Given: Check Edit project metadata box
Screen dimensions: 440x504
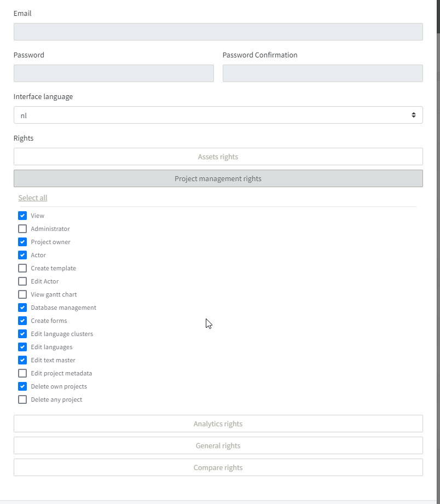Looking at the screenshot, I should [x=22, y=373].
